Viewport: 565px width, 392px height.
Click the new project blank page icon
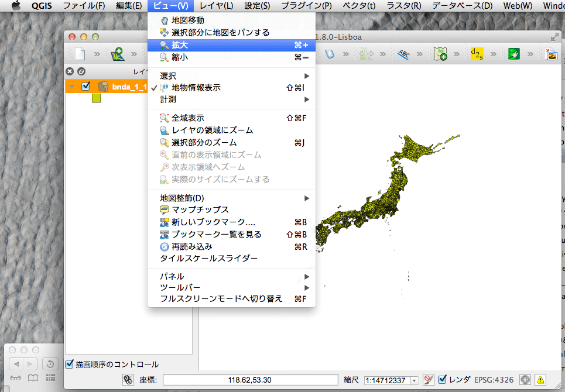[80, 54]
